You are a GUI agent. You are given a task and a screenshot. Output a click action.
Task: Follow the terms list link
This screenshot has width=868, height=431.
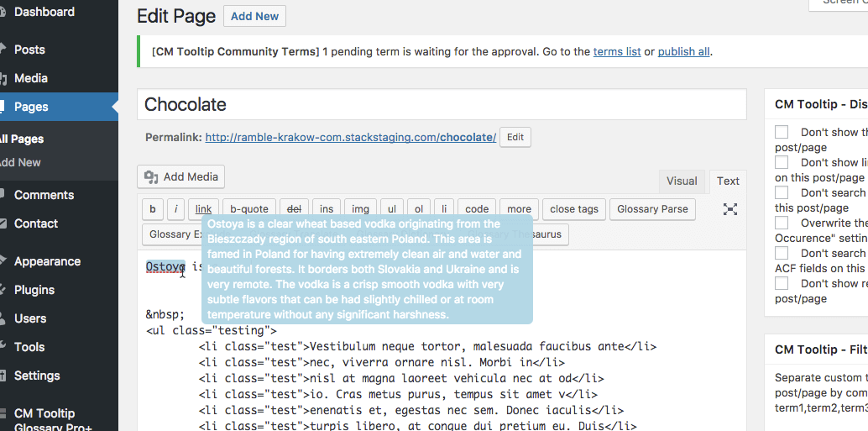coord(617,51)
